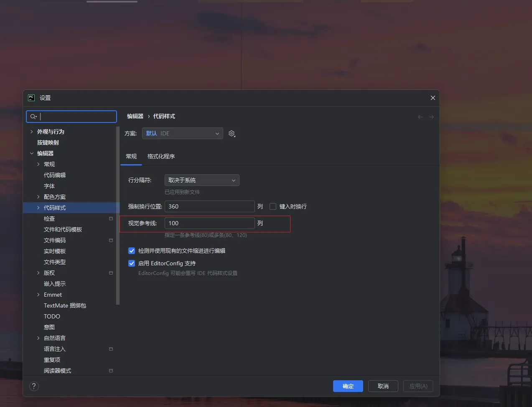Click the back navigation arrow
This screenshot has width=532, height=407.
point(420,117)
